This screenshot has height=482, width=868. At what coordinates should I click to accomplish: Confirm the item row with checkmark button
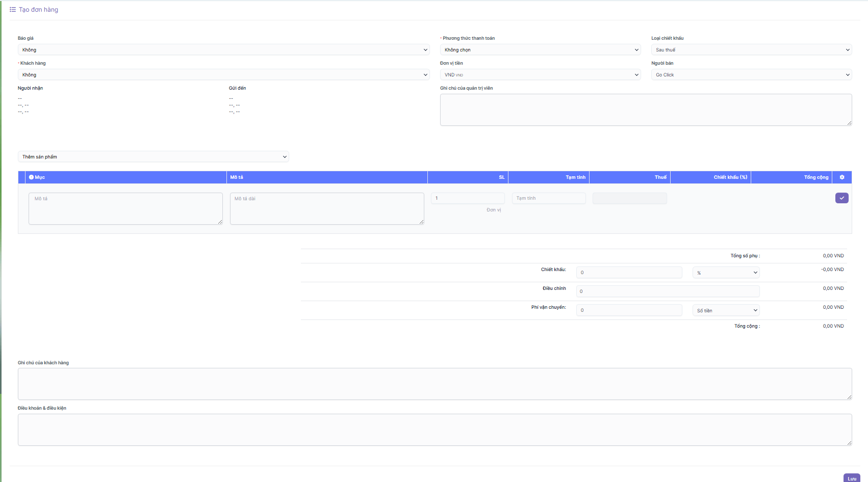pos(841,198)
